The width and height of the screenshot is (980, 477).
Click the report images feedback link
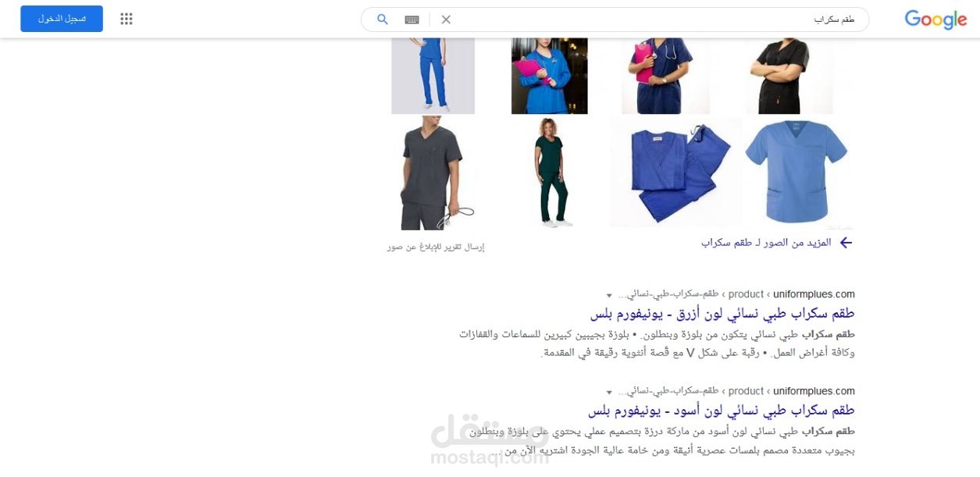coord(436,247)
